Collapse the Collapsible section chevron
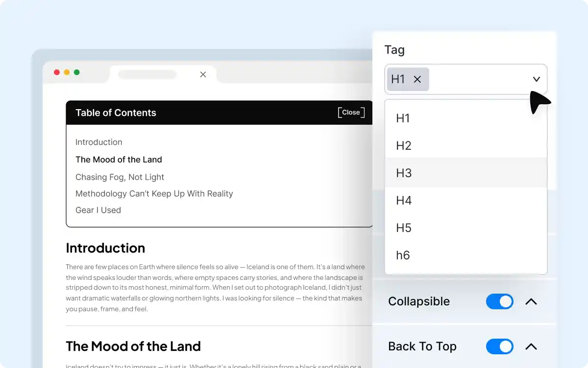Viewport: 588px width, 368px height. (531, 301)
